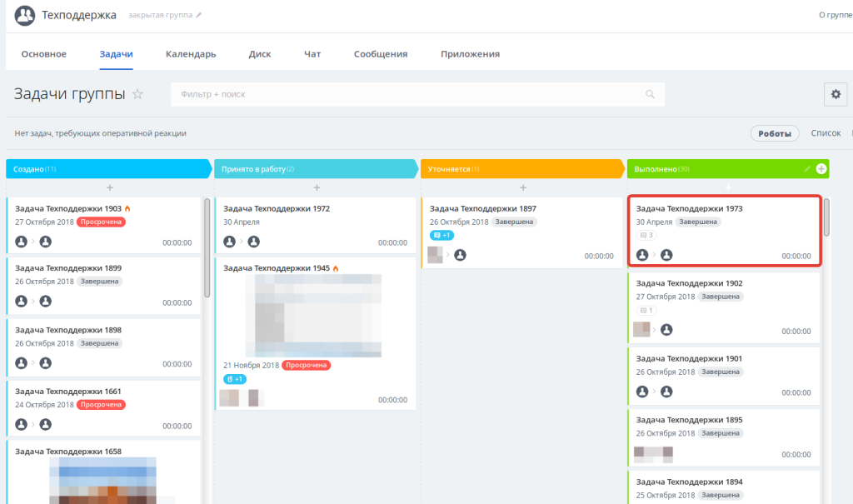Viewport: 853px width, 504px height.
Task: Click the Роботы button
Action: (775, 133)
